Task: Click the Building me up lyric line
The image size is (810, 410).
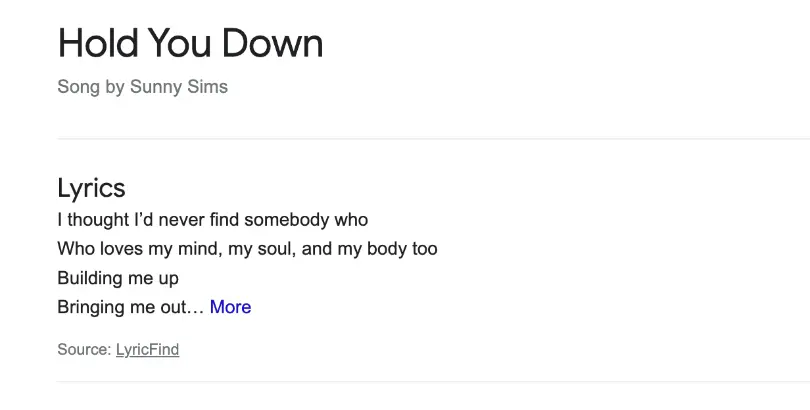Action: tap(117, 278)
